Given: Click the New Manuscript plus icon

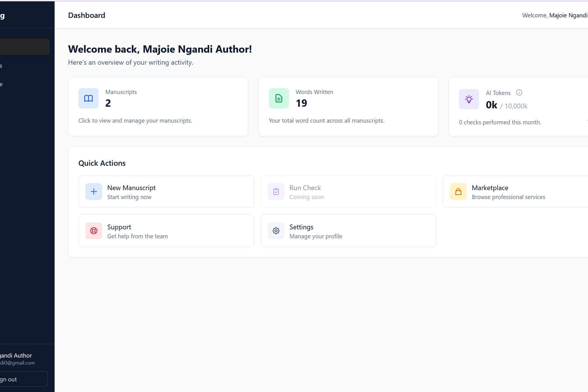Looking at the screenshot, I should click(x=94, y=192).
